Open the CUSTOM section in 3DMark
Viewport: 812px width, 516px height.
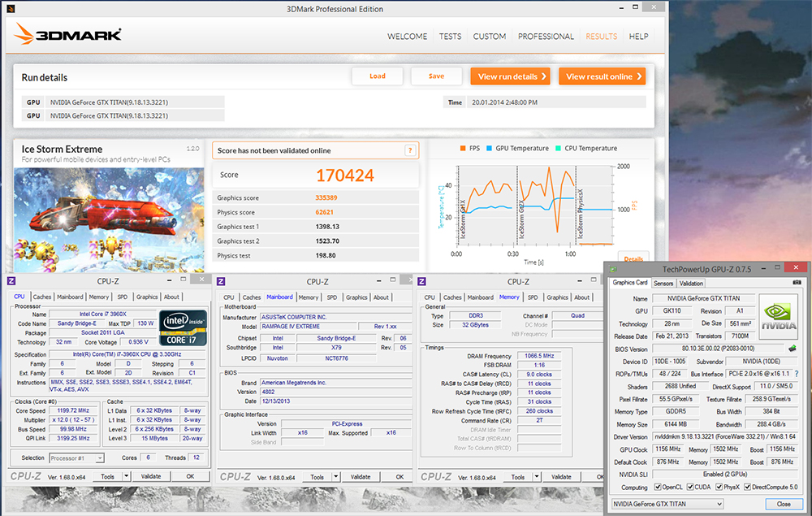[490, 37]
